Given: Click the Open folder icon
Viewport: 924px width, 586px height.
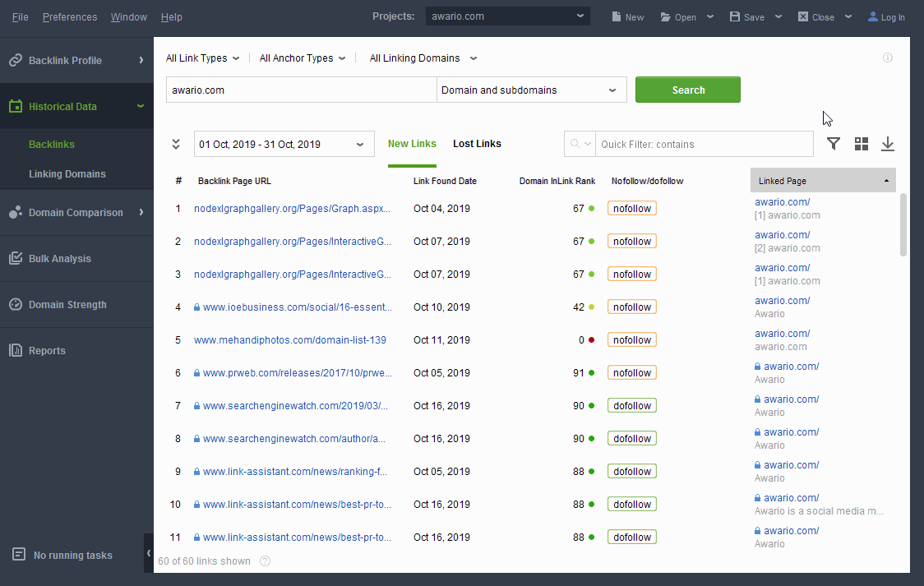Looking at the screenshot, I should coord(666,16).
